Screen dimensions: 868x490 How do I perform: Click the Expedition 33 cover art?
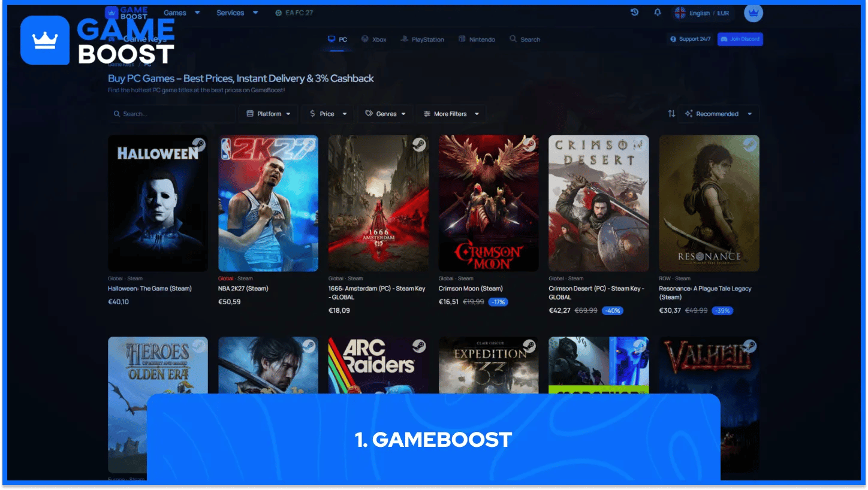tap(489, 365)
